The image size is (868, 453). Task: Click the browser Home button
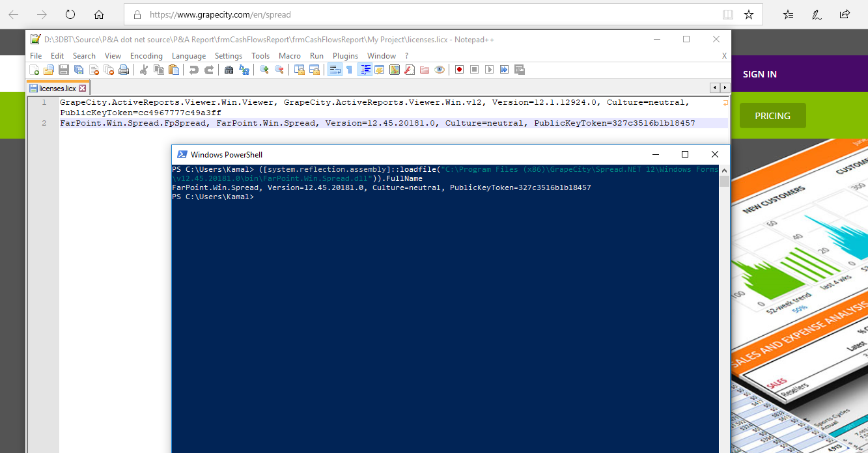click(99, 14)
